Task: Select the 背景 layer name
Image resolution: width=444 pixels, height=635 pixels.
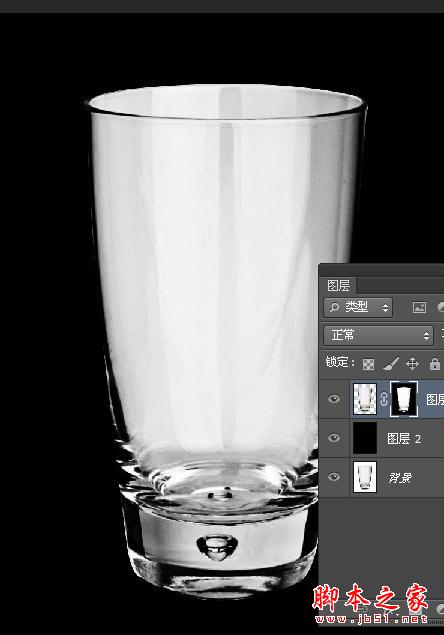Action: point(400,478)
